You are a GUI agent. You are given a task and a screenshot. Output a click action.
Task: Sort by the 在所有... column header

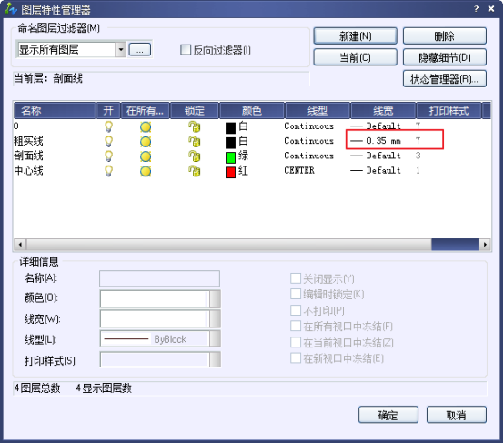coord(145,111)
